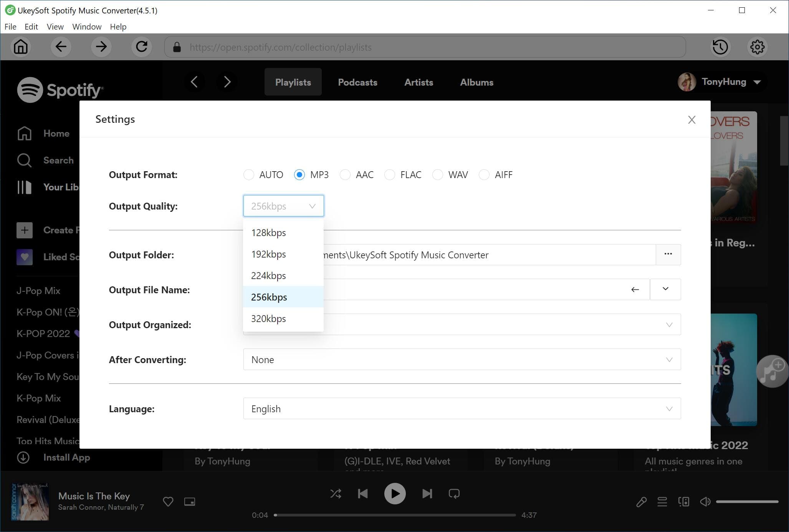The height and width of the screenshot is (532, 789).
Task: Click the history/recent icon in toolbar
Action: coord(720,47)
